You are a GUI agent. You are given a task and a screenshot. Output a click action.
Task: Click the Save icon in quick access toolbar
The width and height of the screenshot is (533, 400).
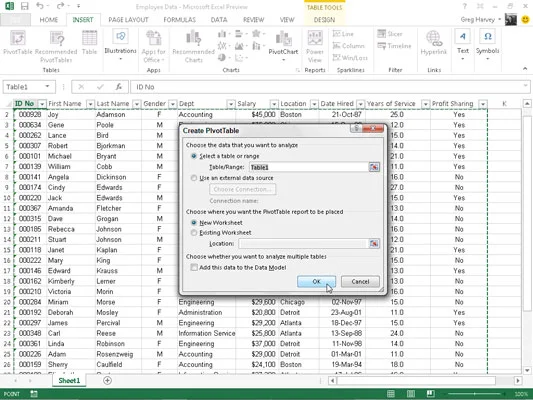click(24, 6)
